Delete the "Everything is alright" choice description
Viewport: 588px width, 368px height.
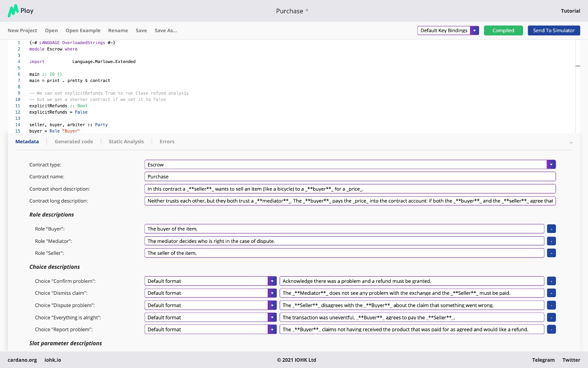click(551, 317)
